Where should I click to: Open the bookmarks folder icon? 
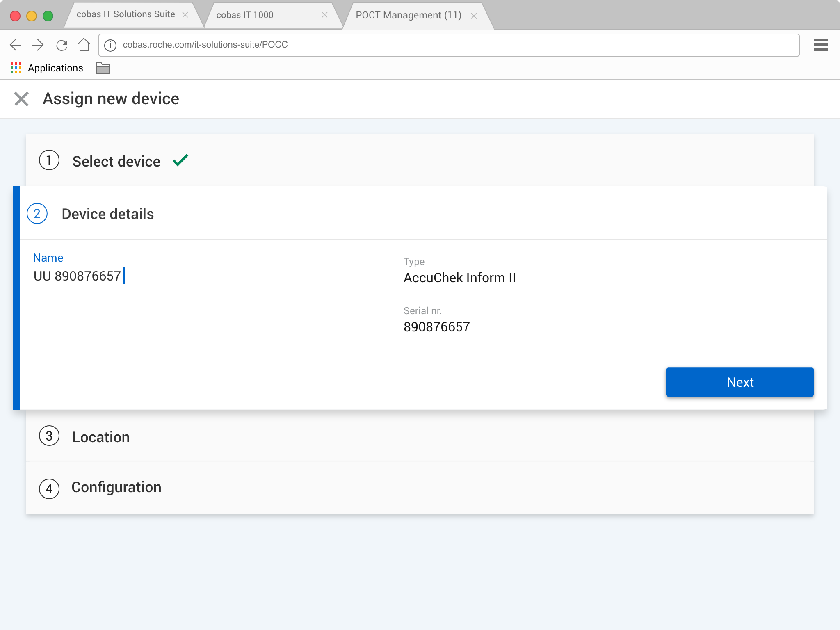(x=103, y=68)
